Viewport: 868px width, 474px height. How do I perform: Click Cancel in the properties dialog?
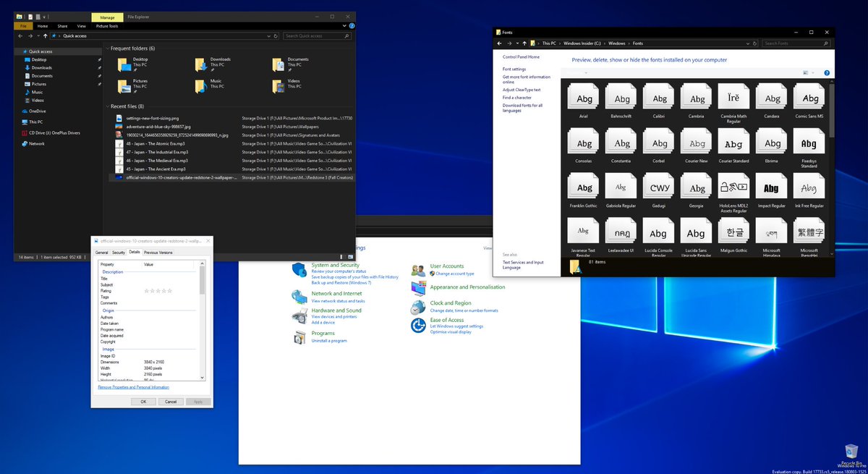pyautogui.click(x=171, y=401)
